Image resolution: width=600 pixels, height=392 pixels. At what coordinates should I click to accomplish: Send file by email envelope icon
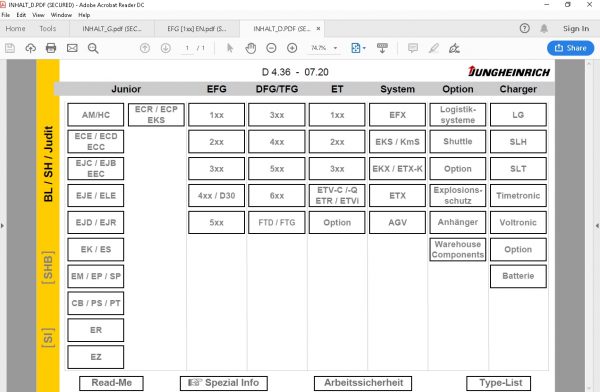pyautogui.click(x=72, y=48)
